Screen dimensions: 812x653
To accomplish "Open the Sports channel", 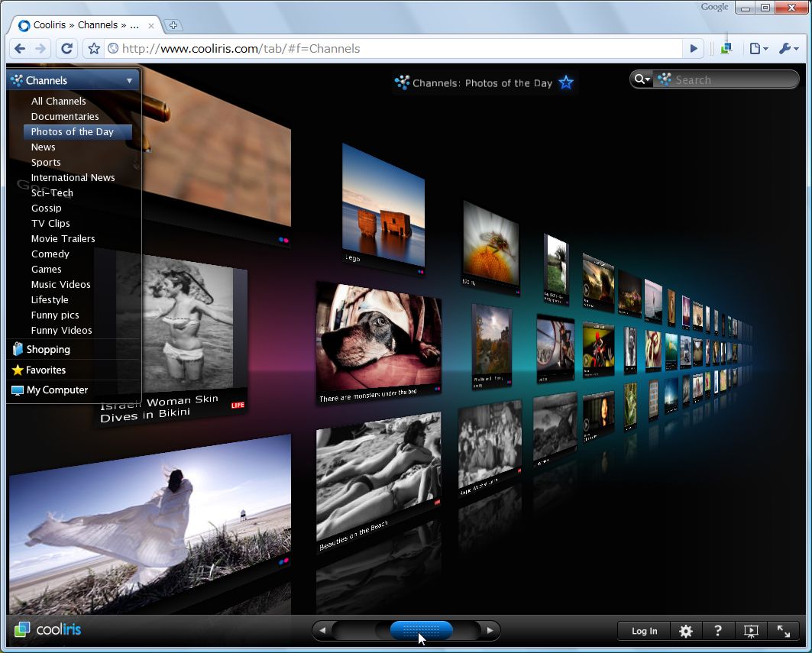I will tap(46, 162).
